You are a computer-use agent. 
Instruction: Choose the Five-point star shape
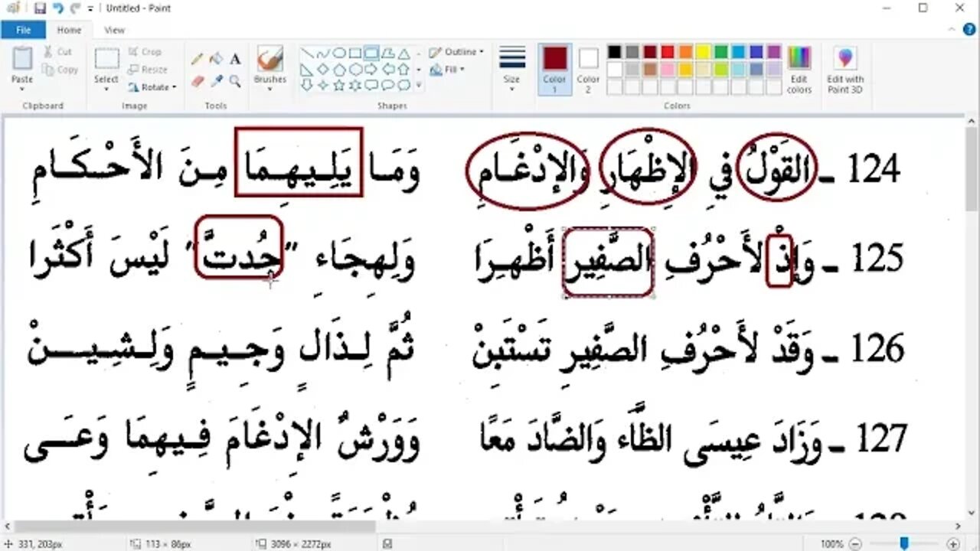(339, 85)
